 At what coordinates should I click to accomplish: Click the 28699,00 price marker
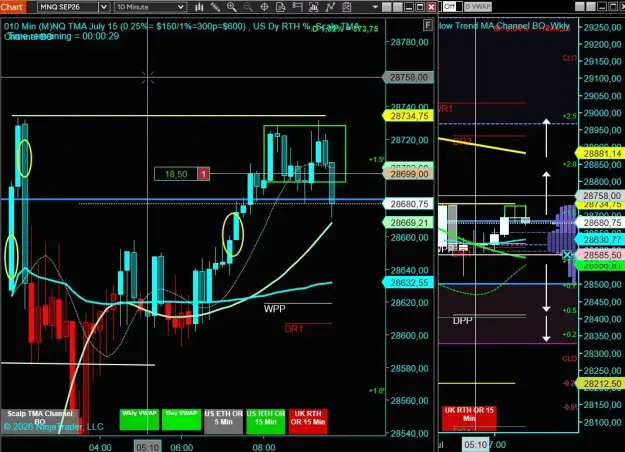(408, 174)
